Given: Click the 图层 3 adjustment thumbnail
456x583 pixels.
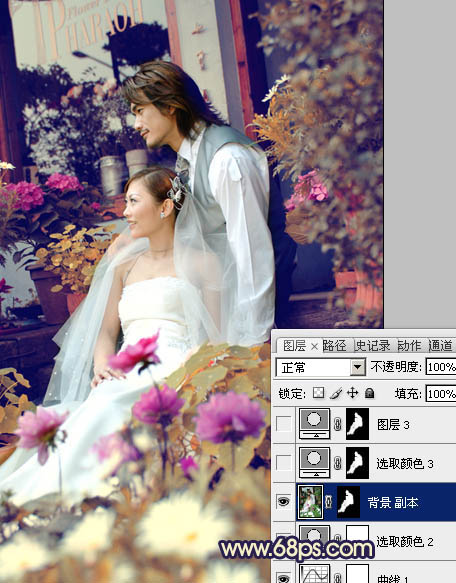Looking at the screenshot, I should [x=314, y=423].
